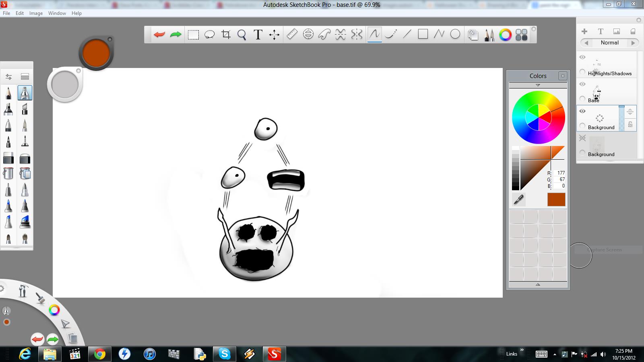Close the Colors panel

pos(563,76)
